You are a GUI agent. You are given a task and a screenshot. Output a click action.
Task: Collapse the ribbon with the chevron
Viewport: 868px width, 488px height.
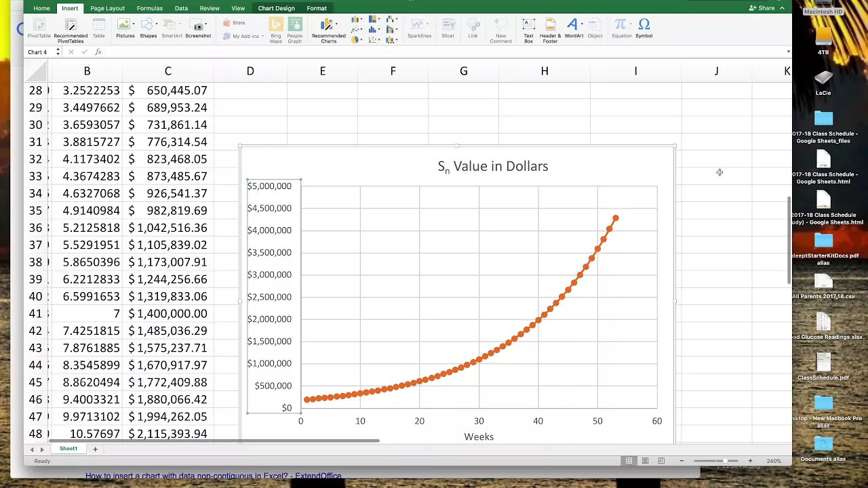(783, 8)
